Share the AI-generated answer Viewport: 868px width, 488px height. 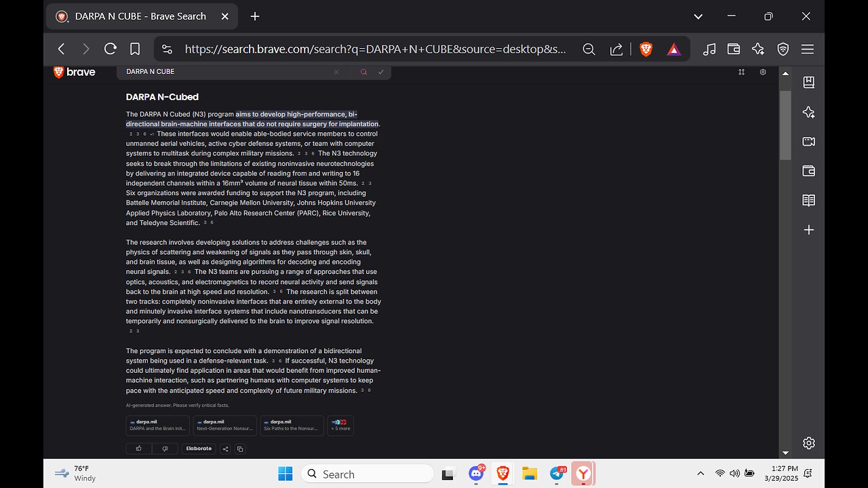point(226,449)
